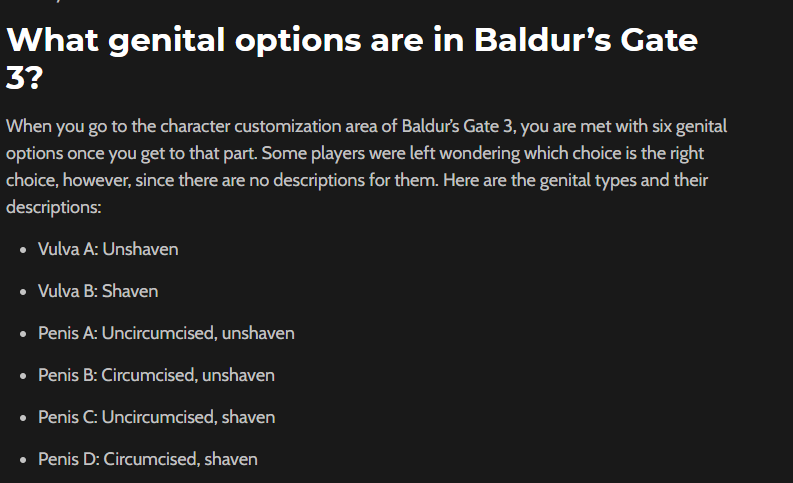793x483 pixels.
Task: Click the bullet point beside "Penis A"
Action: 22,334
